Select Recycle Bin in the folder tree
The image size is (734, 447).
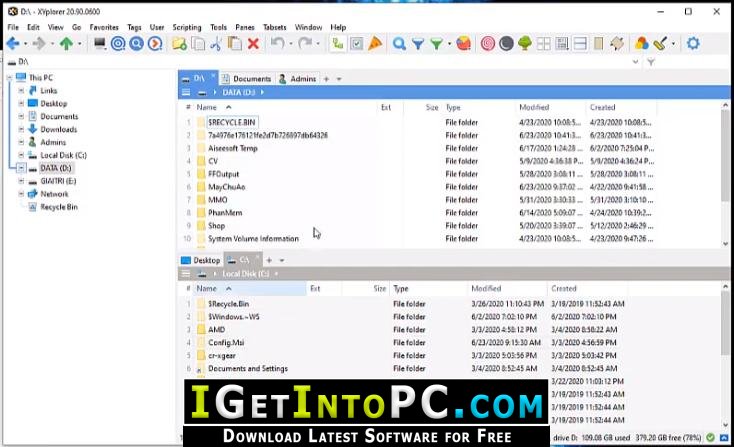(x=58, y=207)
